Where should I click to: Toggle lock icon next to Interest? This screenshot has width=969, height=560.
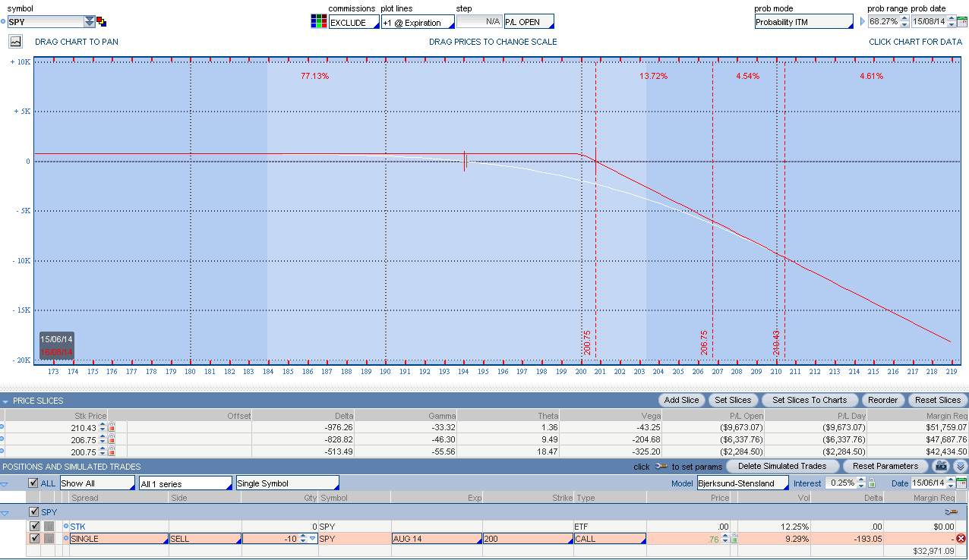[872, 483]
